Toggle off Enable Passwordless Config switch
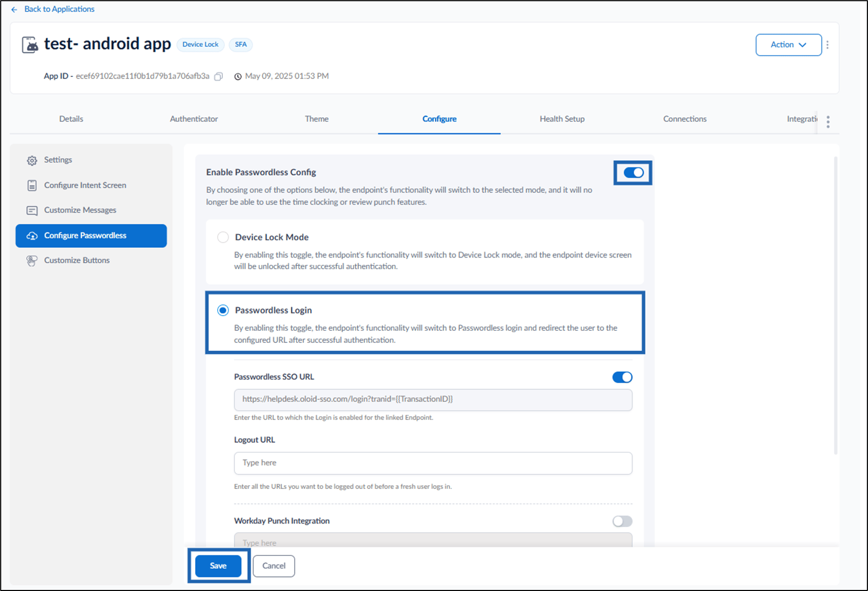This screenshot has width=868, height=591. [633, 173]
